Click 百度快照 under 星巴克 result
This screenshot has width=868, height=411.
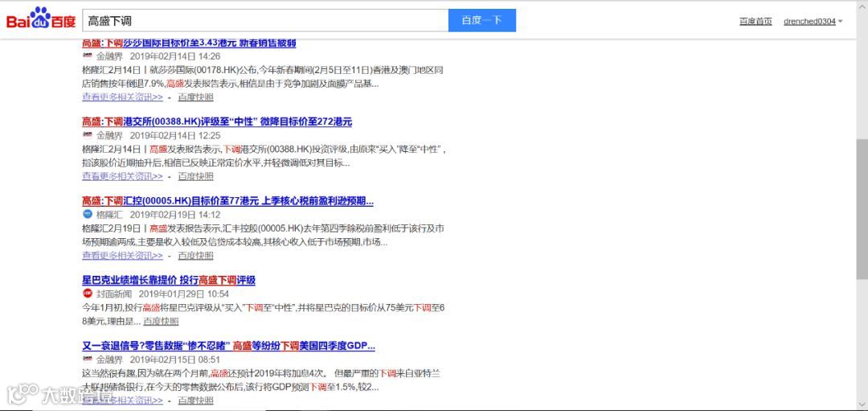[161, 321]
